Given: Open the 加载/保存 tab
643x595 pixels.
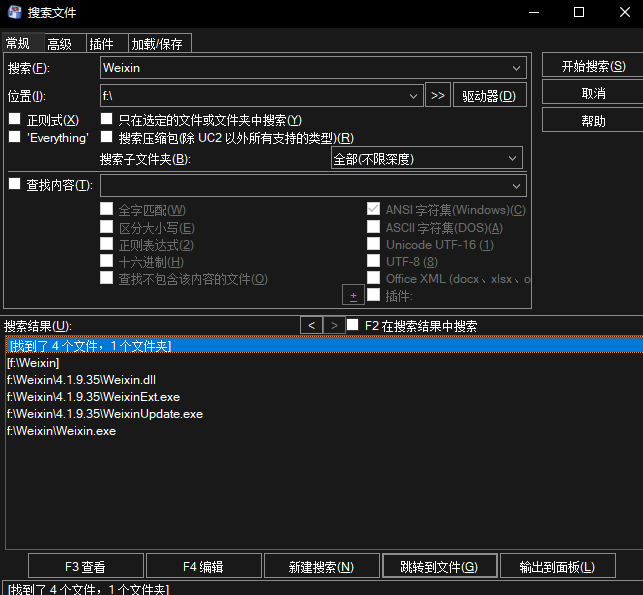Looking at the screenshot, I should [x=160, y=43].
